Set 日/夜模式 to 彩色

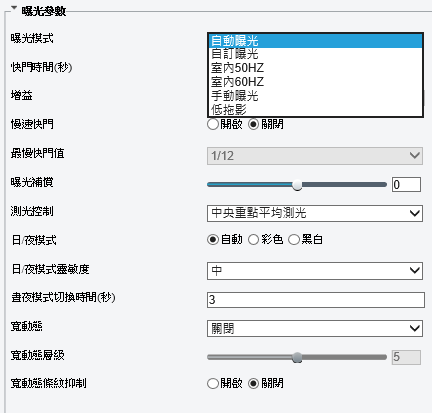(253, 240)
